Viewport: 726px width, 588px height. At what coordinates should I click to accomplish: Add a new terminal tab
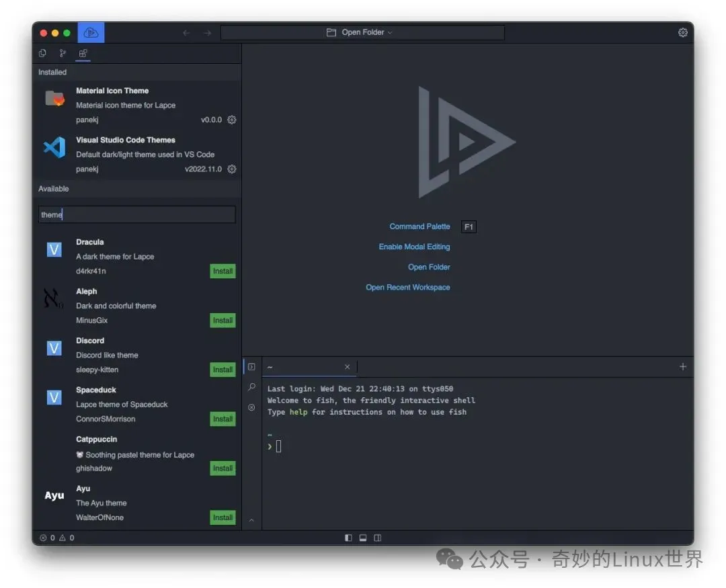point(682,367)
